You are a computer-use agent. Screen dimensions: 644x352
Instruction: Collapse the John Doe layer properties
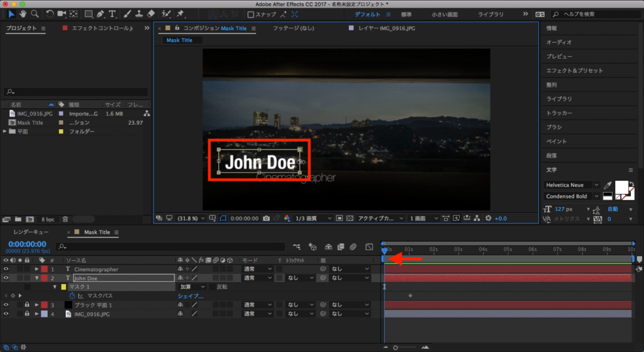(x=36, y=278)
